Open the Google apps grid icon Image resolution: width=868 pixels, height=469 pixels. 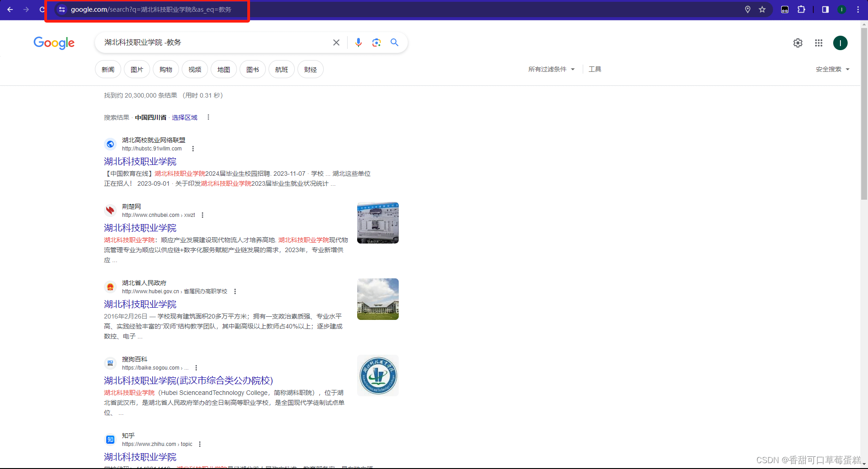click(x=819, y=43)
